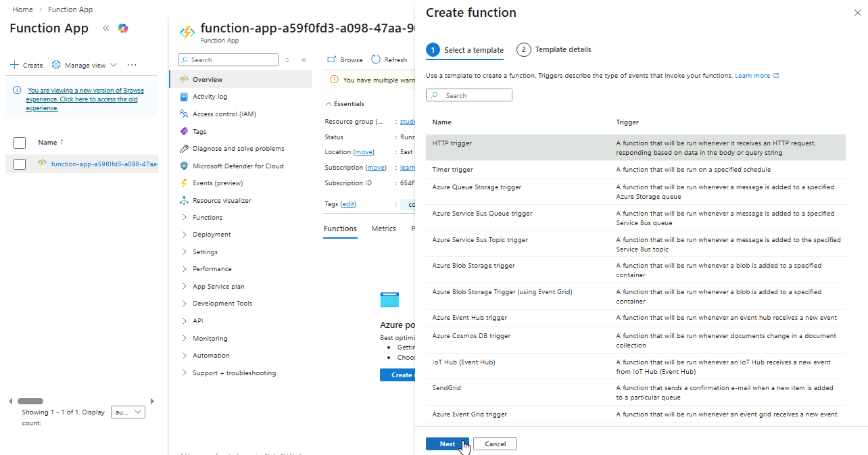The width and height of the screenshot is (868, 455).
Task: Open Activity log from sidebar
Action: (x=210, y=97)
